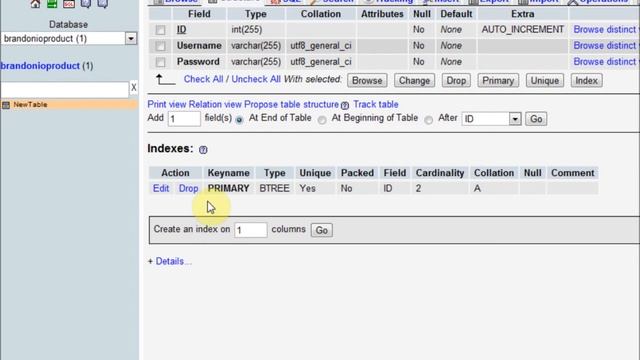
Task: Focus the sidebar table filter text box
Action: pos(64,89)
